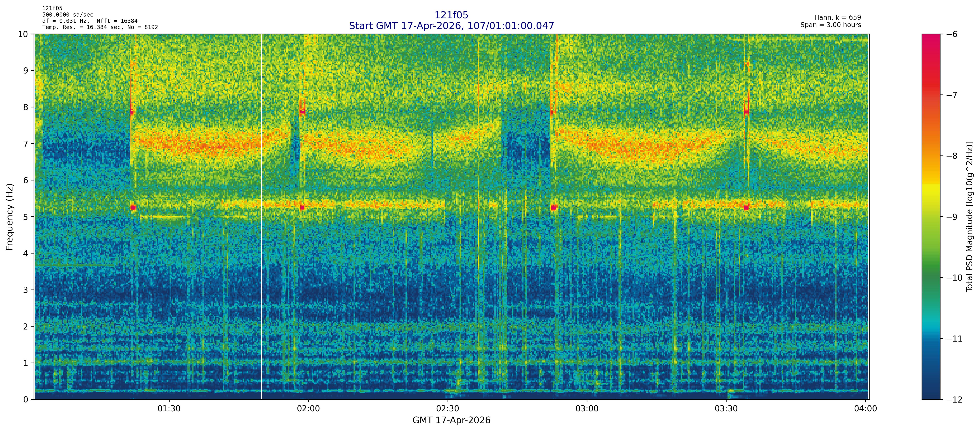Image resolution: width=980 pixels, height=431 pixels.
Task: Click the 03:00 time tick label
Action: coord(587,409)
